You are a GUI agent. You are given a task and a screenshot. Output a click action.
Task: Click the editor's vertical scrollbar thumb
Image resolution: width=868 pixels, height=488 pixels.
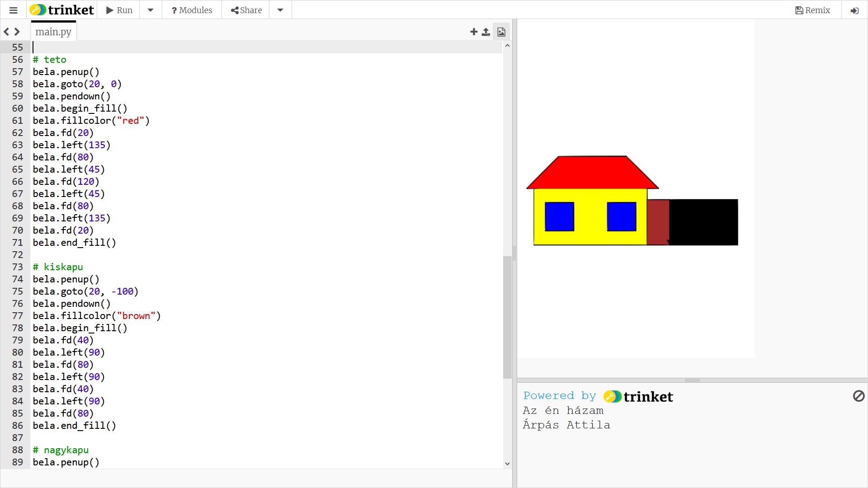[x=507, y=316]
